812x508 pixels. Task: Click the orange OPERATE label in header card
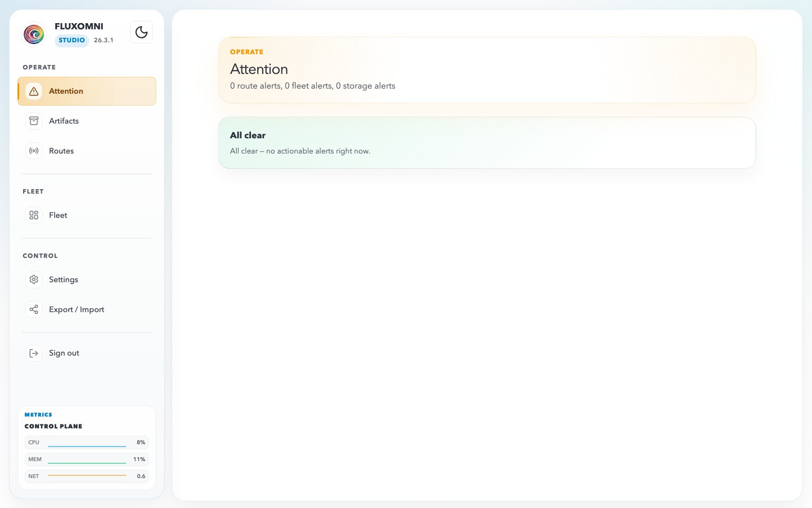tap(246, 52)
